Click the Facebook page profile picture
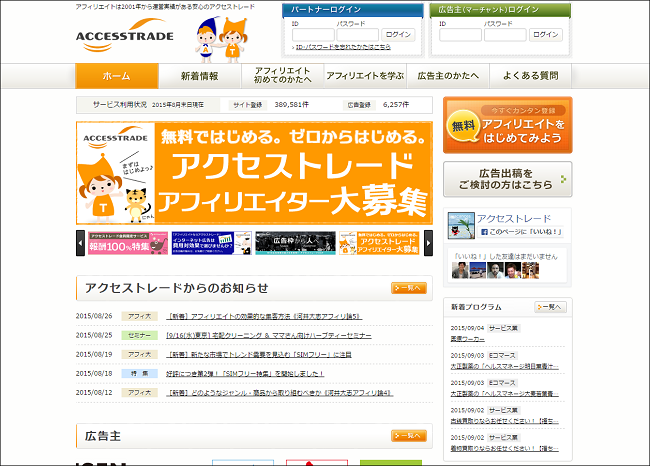This screenshot has width=650, height=466. click(461, 225)
